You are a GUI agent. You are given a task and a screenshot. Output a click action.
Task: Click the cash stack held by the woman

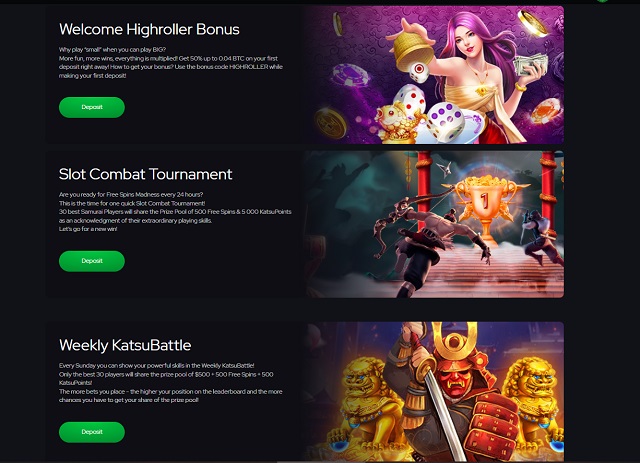pos(530,65)
